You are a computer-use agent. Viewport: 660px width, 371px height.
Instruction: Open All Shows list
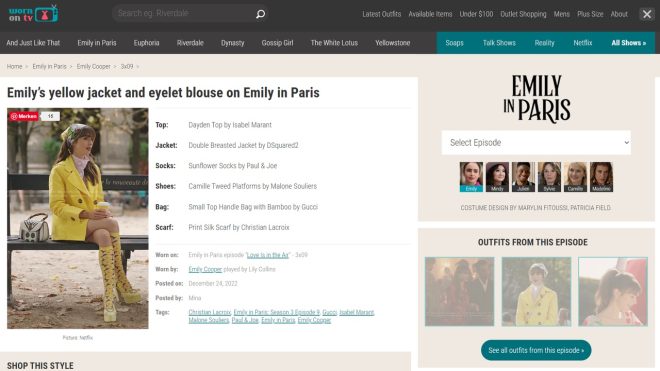coord(629,43)
